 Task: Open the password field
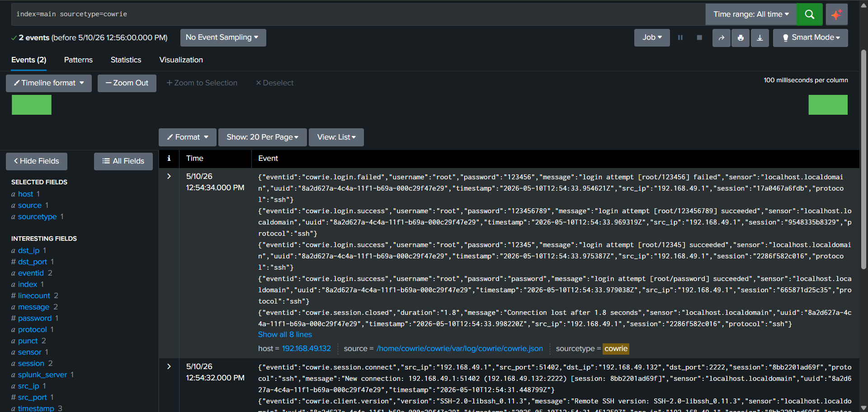(x=35, y=318)
